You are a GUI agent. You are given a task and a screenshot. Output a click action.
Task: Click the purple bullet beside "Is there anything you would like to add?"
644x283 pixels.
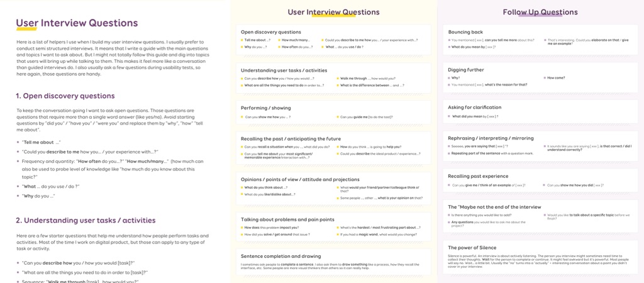click(x=450, y=216)
